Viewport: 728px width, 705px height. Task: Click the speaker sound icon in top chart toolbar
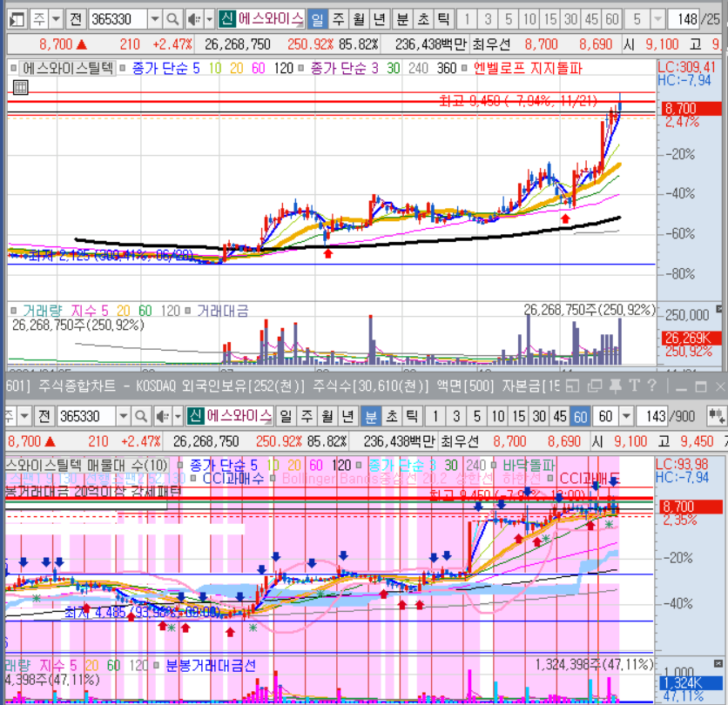[x=193, y=19]
